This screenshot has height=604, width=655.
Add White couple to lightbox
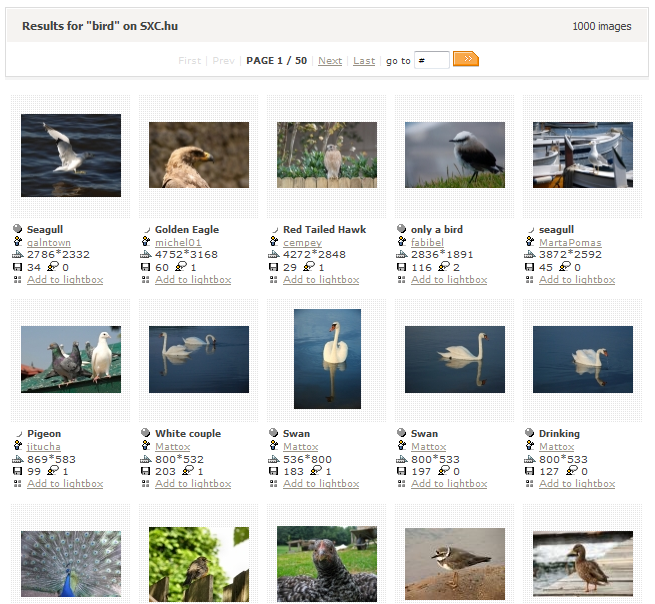coord(193,483)
